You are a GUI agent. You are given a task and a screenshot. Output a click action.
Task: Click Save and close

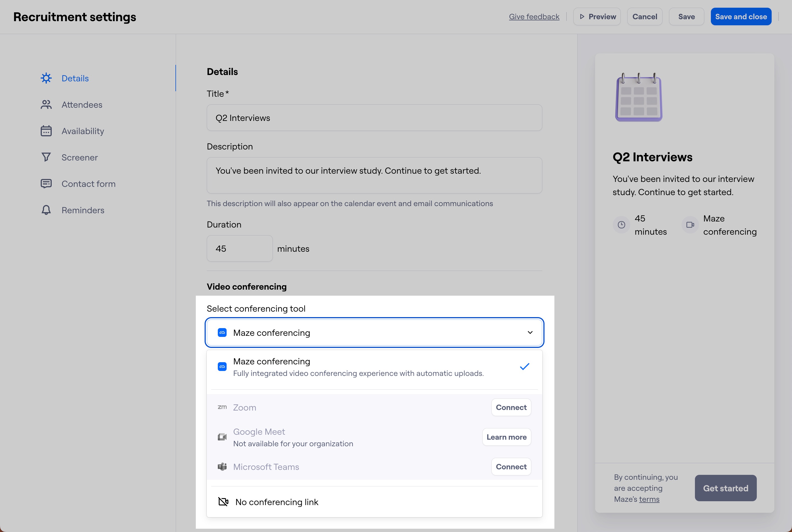741,16
